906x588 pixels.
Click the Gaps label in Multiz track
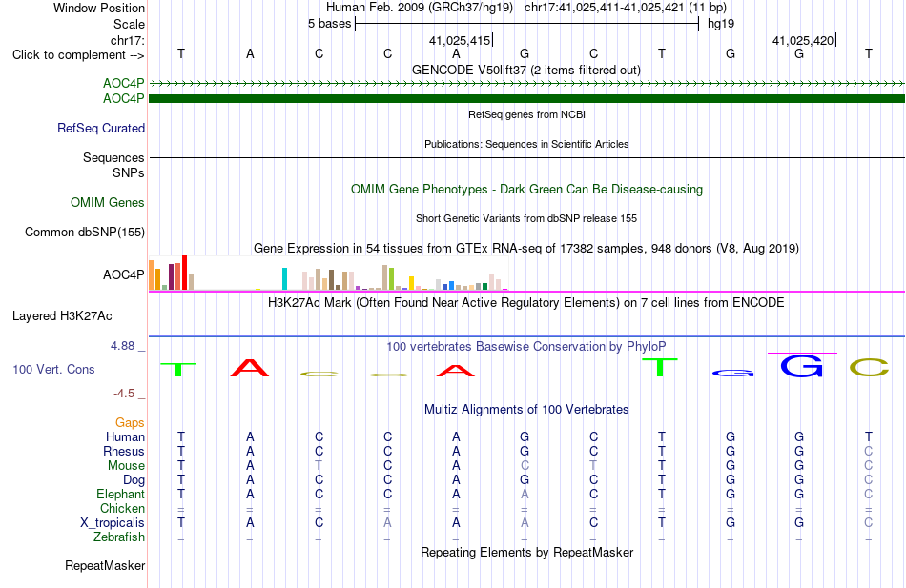tap(130, 423)
